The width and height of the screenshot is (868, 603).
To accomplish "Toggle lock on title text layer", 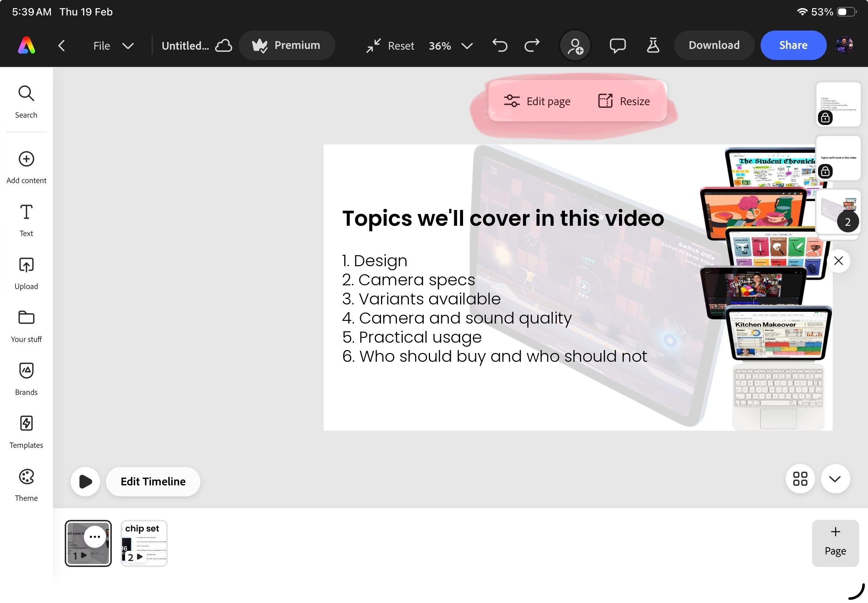I will 825,172.
